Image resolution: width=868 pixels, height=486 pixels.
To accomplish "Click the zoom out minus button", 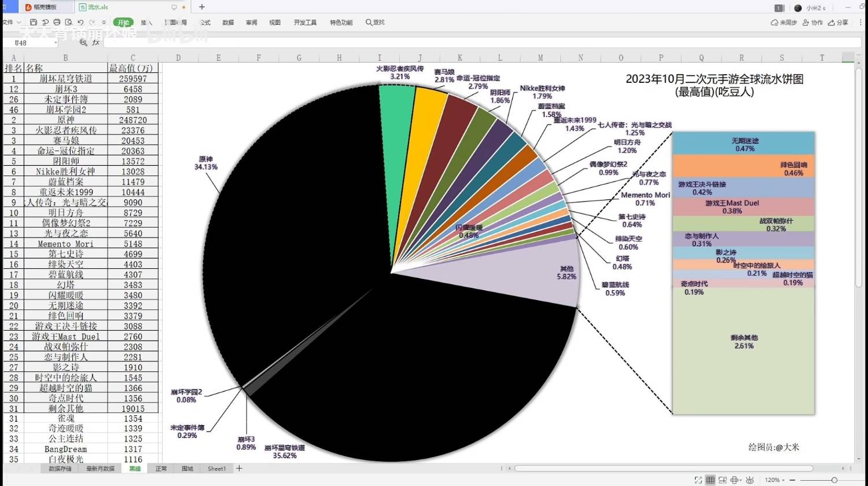I will tap(793, 480).
